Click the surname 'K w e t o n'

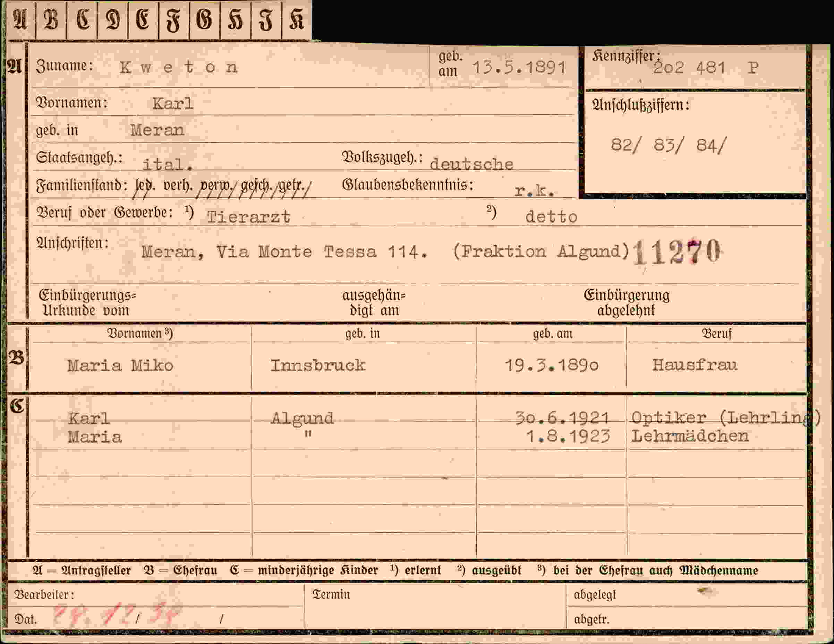click(179, 68)
